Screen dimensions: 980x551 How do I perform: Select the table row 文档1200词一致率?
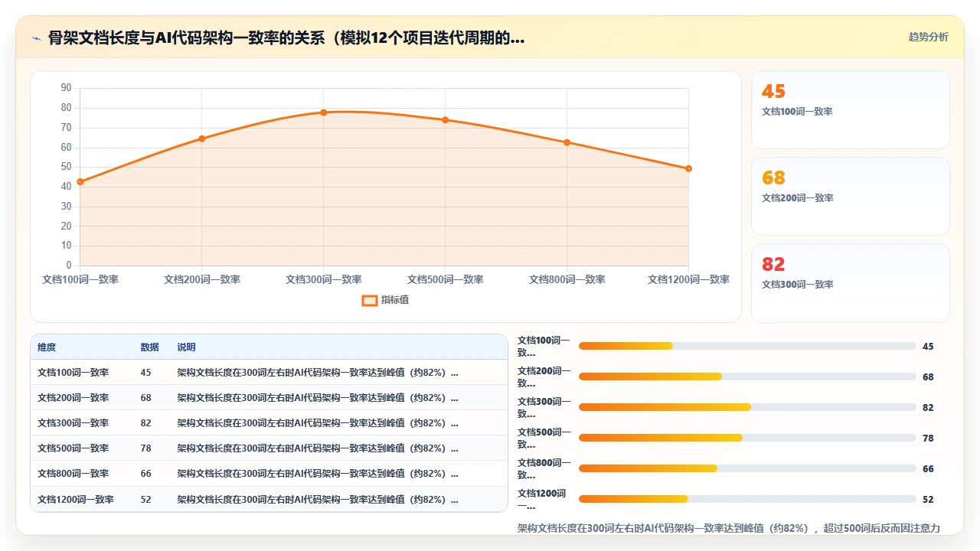click(269, 499)
